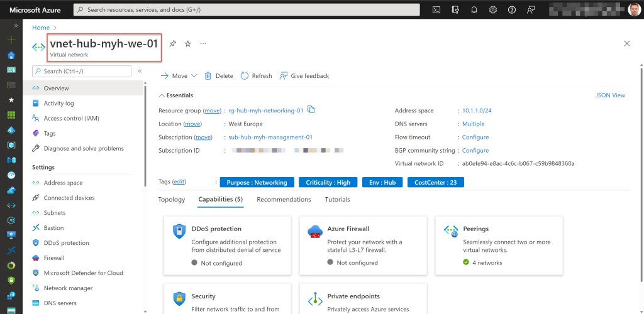Copy resource group name to clipboard
Viewport: 644px width, 314px height.
tap(311, 110)
